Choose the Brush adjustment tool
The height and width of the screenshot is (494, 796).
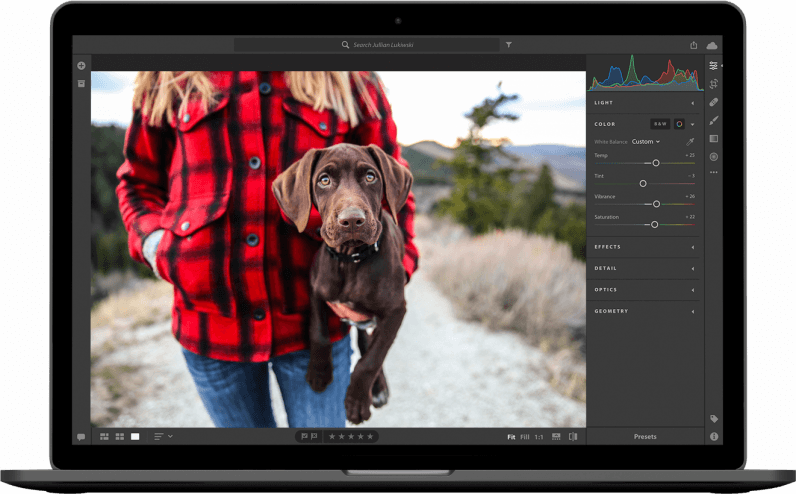coord(713,120)
